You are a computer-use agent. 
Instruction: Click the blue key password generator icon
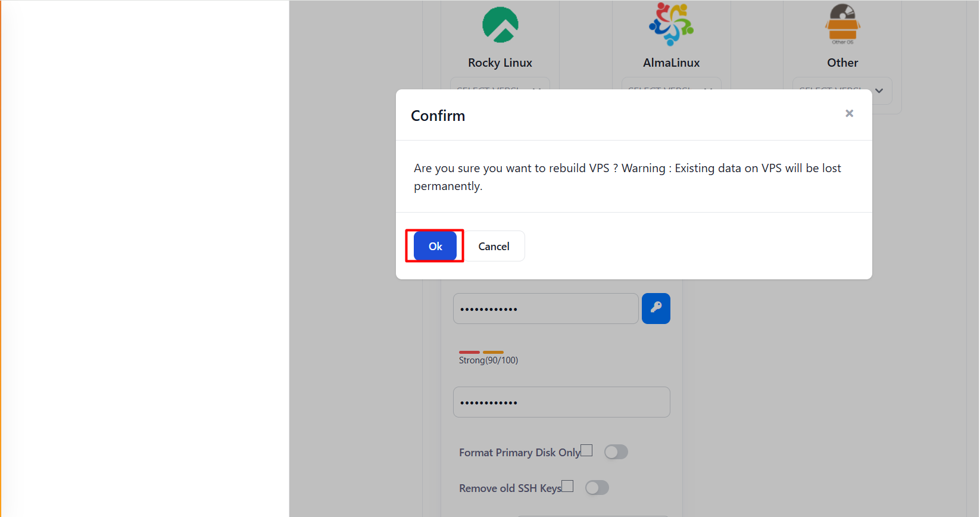[656, 309]
